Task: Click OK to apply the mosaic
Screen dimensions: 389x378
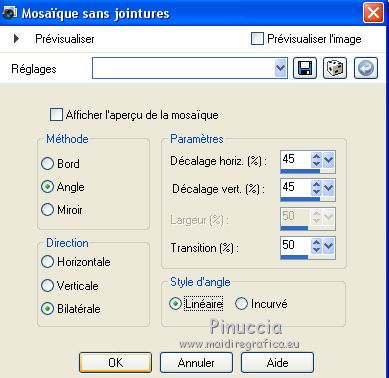Action: pyautogui.click(x=115, y=362)
